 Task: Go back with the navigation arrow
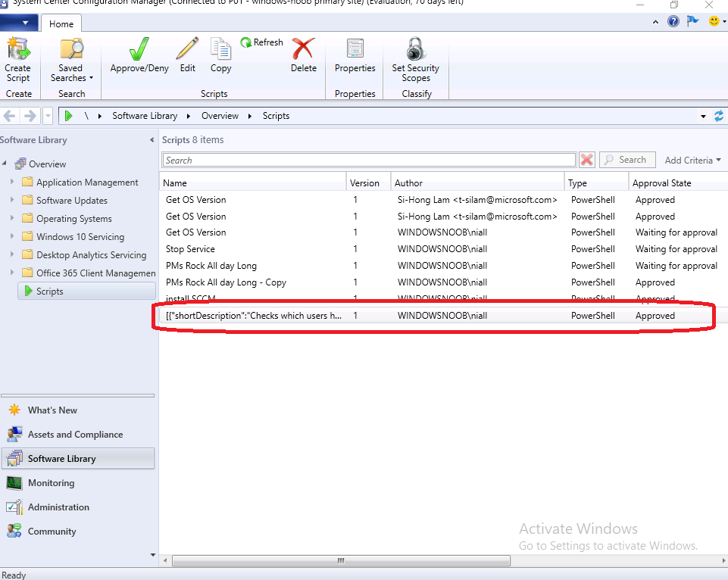point(10,116)
